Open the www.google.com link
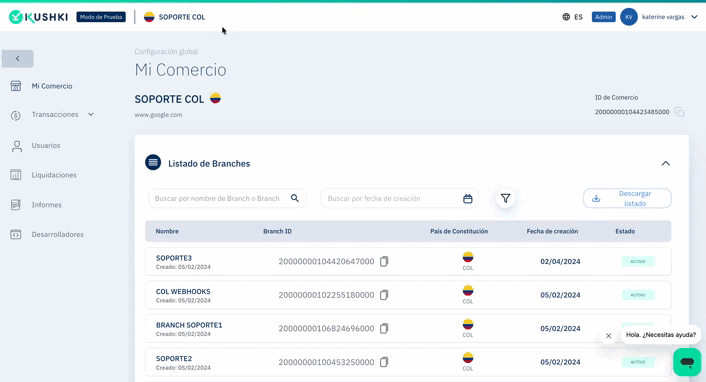706x382 pixels. point(158,115)
